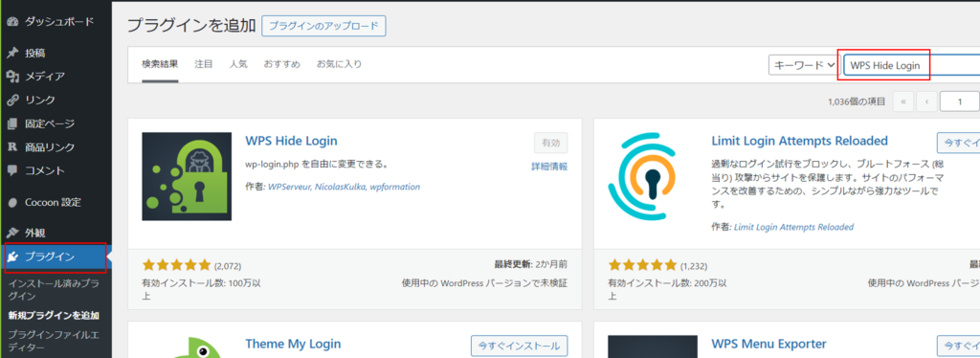This screenshot has height=358, width=980.
Task: Click the Cocoon 設定 circle icon
Action: click(x=11, y=202)
